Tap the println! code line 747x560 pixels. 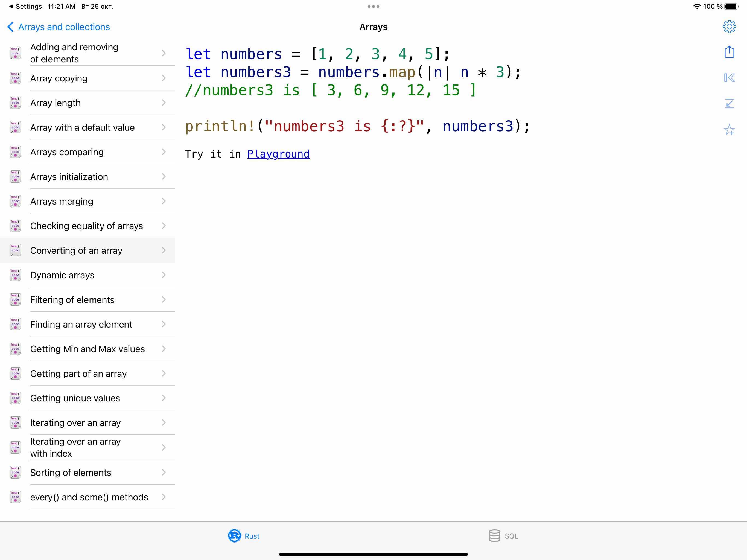[358, 126]
